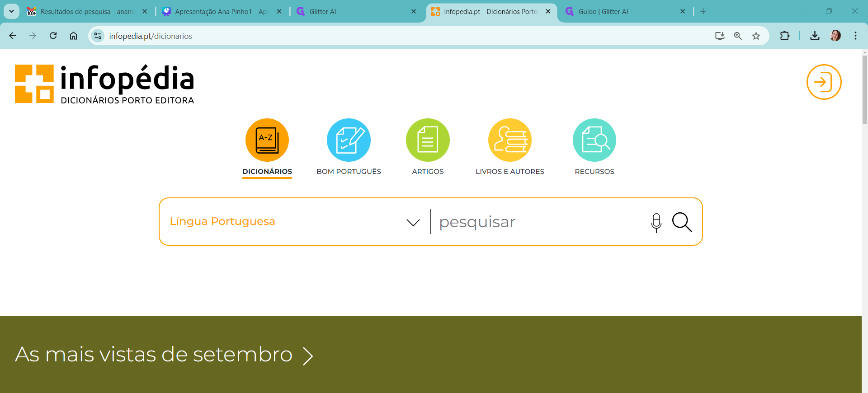This screenshot has width=868, height=393.
Task: Open the Recursos teal icon
Action: pos(594,140)
